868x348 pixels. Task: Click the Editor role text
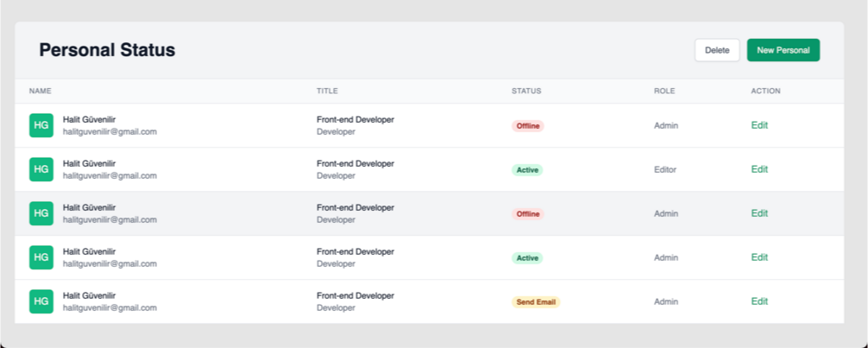click(665, 169)
